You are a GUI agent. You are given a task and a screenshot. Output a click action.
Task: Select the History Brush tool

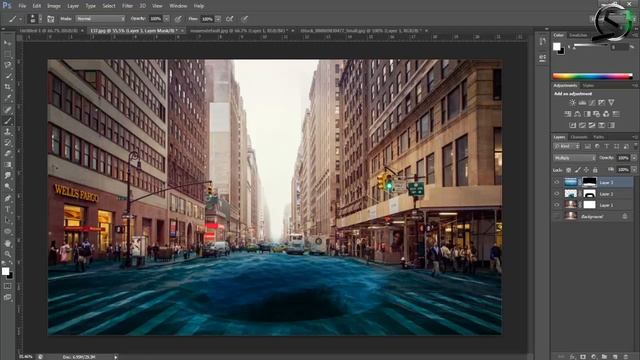(x=7, y=142)
